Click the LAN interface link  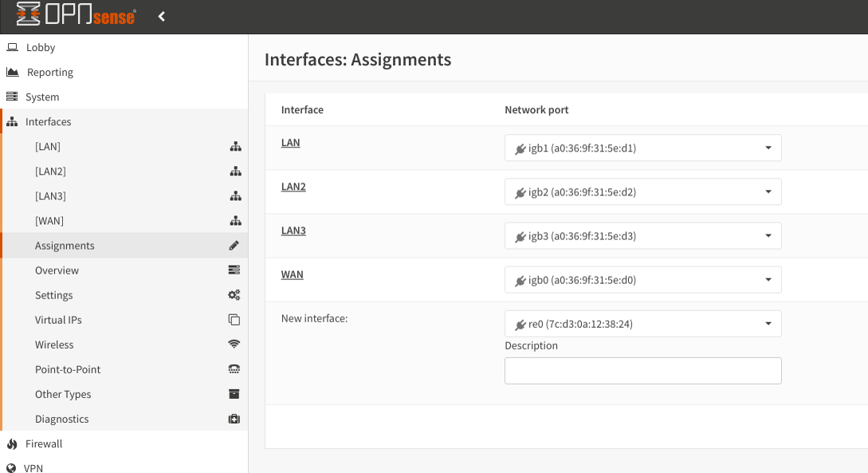click(291, 142)
